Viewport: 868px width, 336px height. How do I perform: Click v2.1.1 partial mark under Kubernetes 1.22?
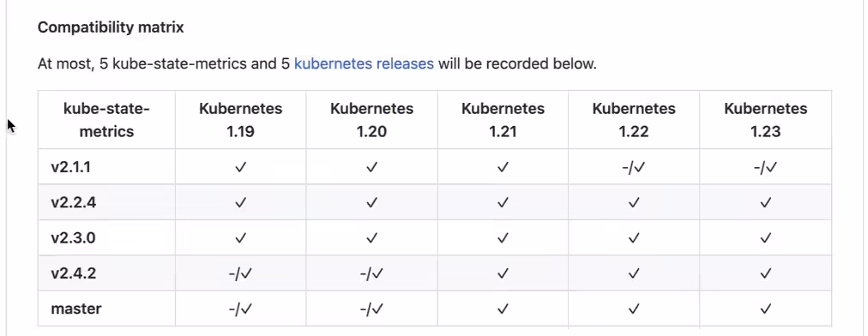pyautogui.click(x=634, y=167)
